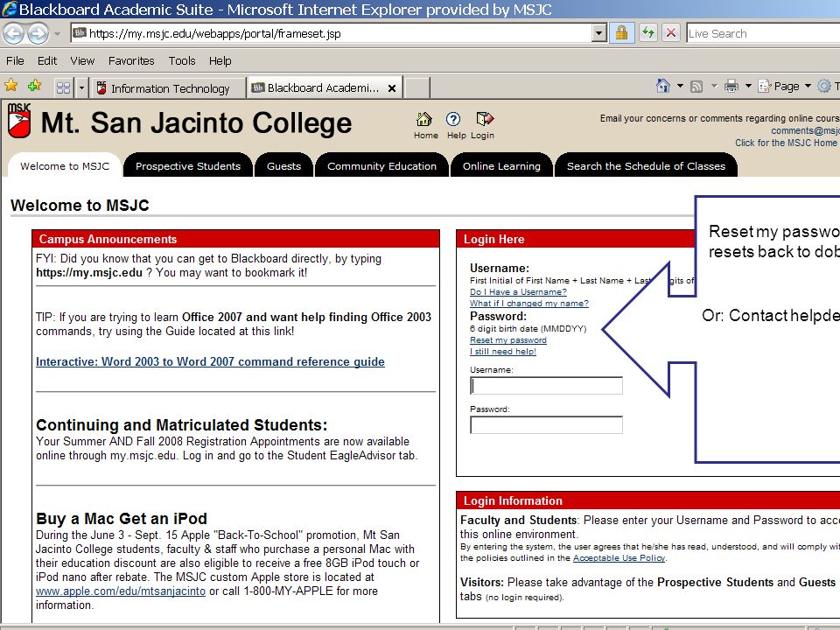Open Favorites Center star icon
Screen dimensions: 840x630
[11, 86]
